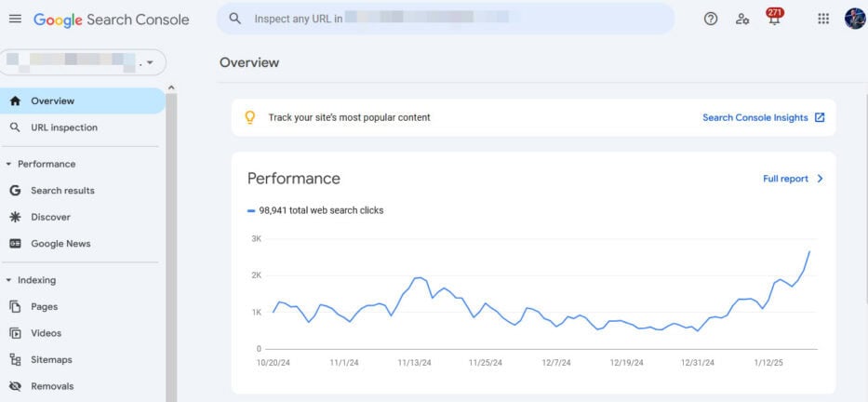Click the Search results G icon
Image resolution: width=868 pixels, height=402 pixels.
[x=15, y=191]
